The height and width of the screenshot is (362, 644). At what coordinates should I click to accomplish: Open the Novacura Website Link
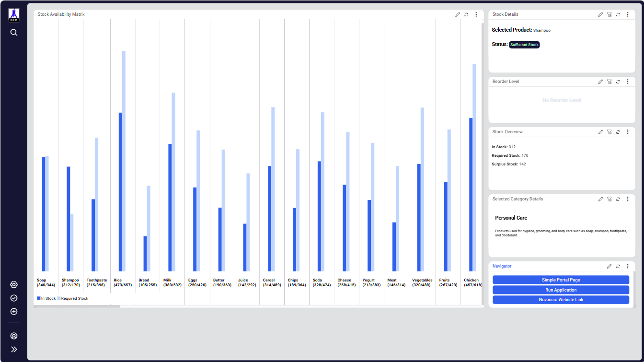pyautogui.click(x=561, y=300)
